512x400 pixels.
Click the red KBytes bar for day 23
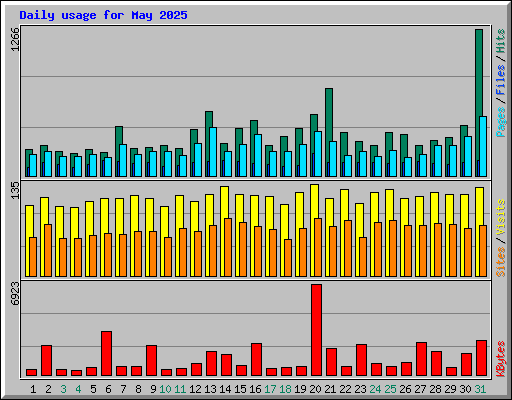(361, 360)
